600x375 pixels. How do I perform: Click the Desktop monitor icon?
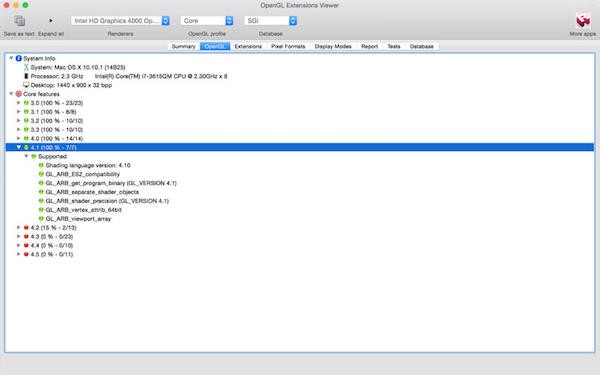[x=26, y=85]
